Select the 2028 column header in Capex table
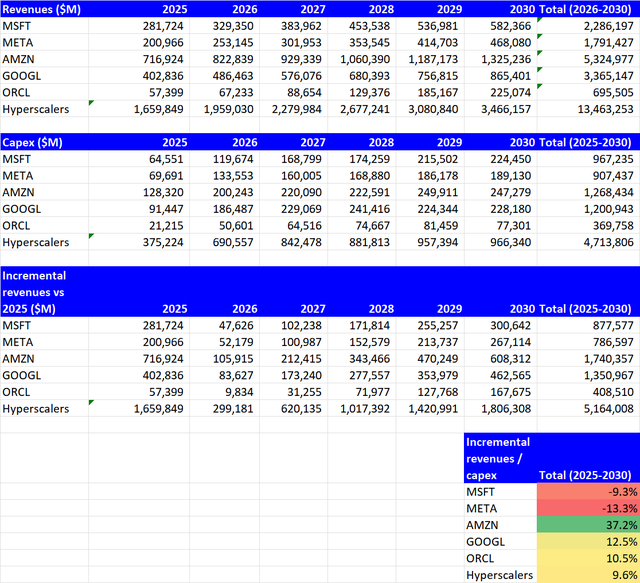 [362, 142]
